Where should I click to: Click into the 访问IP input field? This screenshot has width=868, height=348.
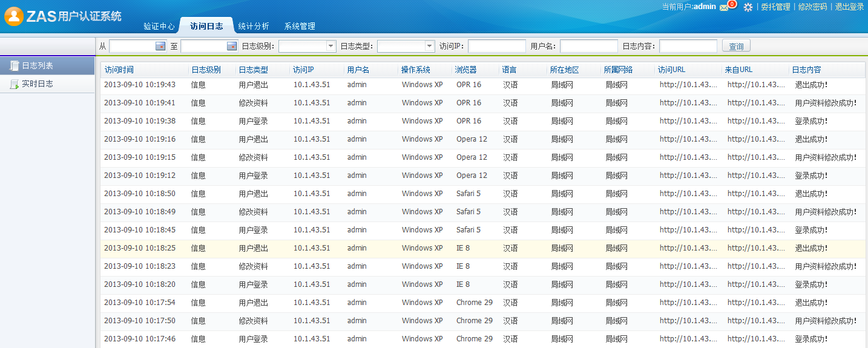point(496,46)
